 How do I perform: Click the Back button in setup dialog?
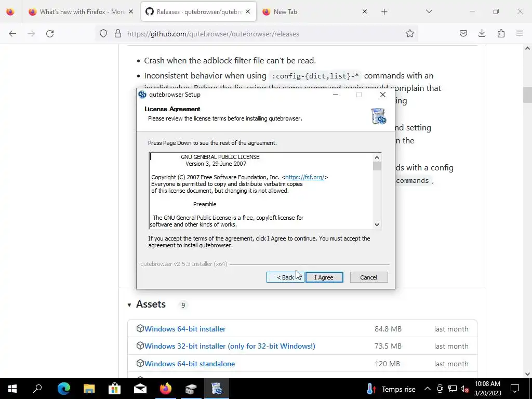(285, 277)
